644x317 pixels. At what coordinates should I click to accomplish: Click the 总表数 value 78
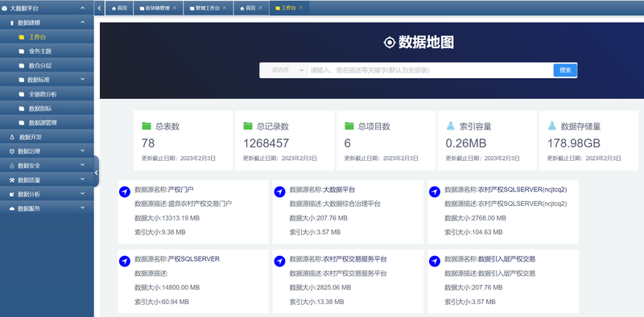pos(148,143)
